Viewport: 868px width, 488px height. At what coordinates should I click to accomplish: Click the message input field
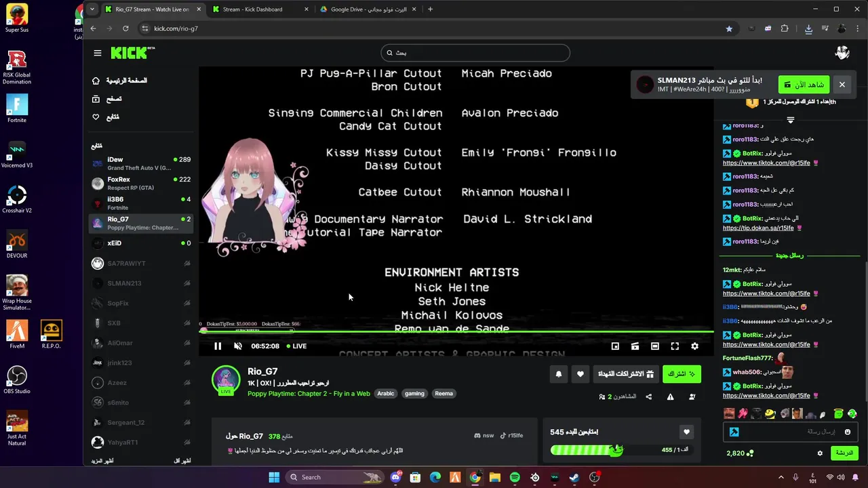tap(790, 432)
